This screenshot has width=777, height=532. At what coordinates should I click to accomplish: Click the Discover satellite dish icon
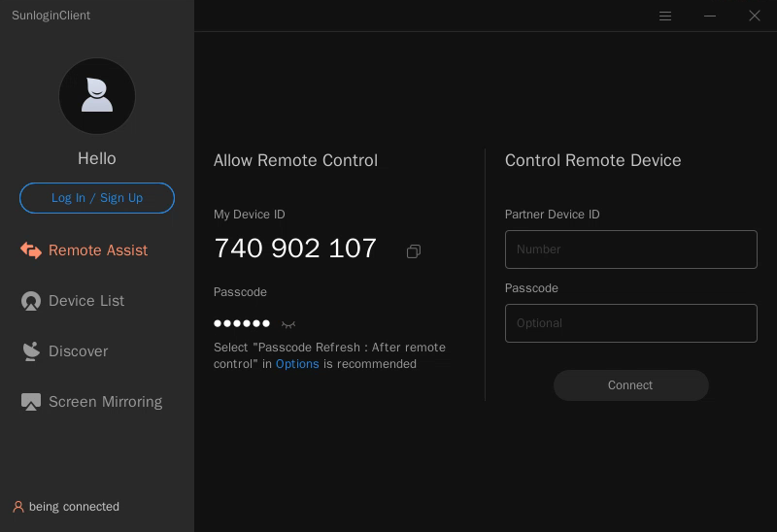31,351
